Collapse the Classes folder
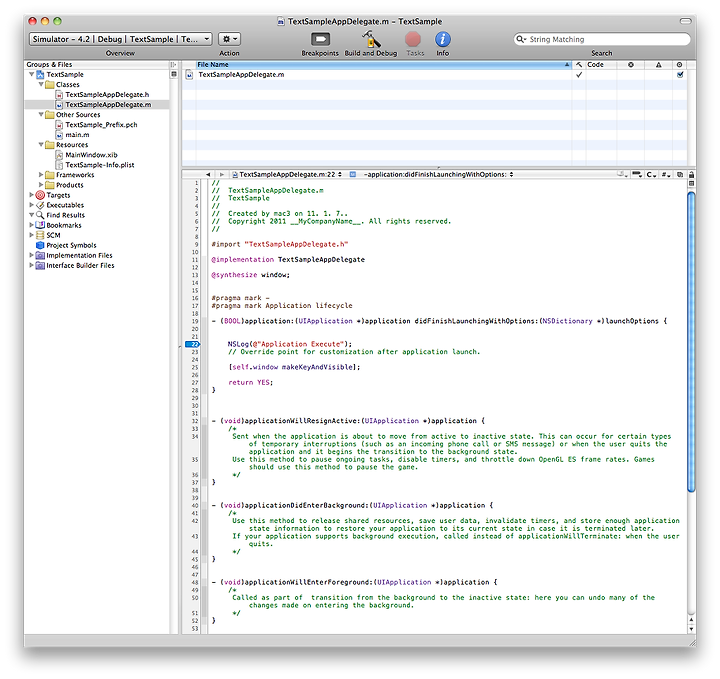The height and width of the screenshot is (679, 720). (41, 84)
